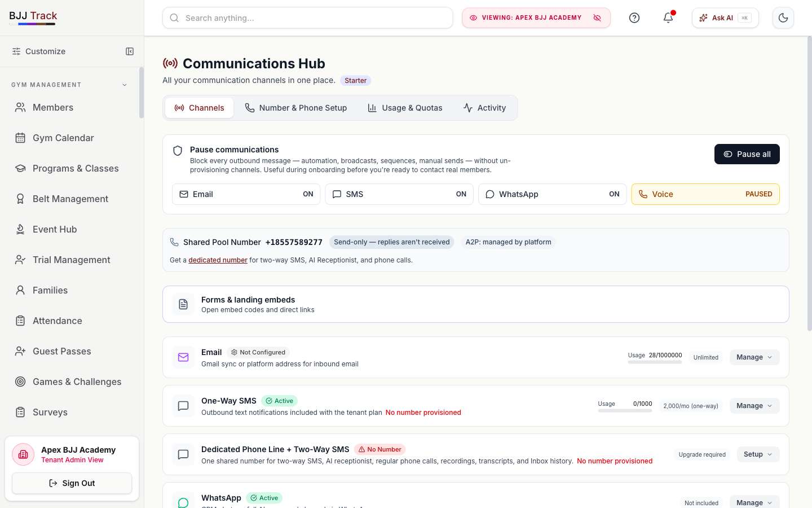The height and width of the screenshot is (508, 812).
Task: Switch to Number & Phone Setup tab
Action: pyautogui.click(x=295, y=108)
